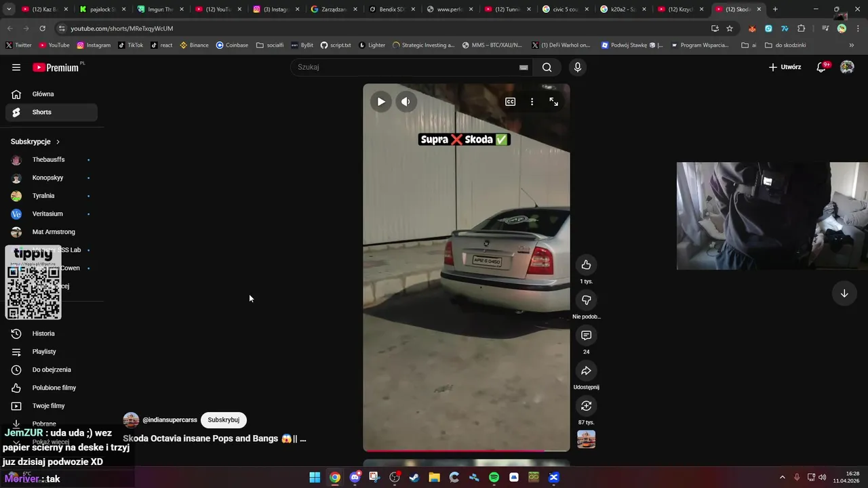Image resolution: width=868 pixels, height=488 pixels.
Task: Open Playlisty in sidebar
Action: (52, 352)
